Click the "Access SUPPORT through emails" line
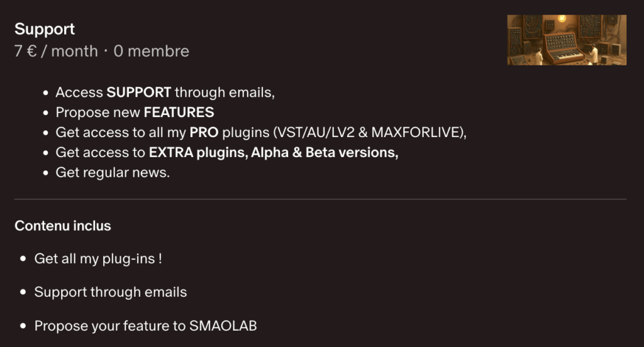 click(165, 92)
